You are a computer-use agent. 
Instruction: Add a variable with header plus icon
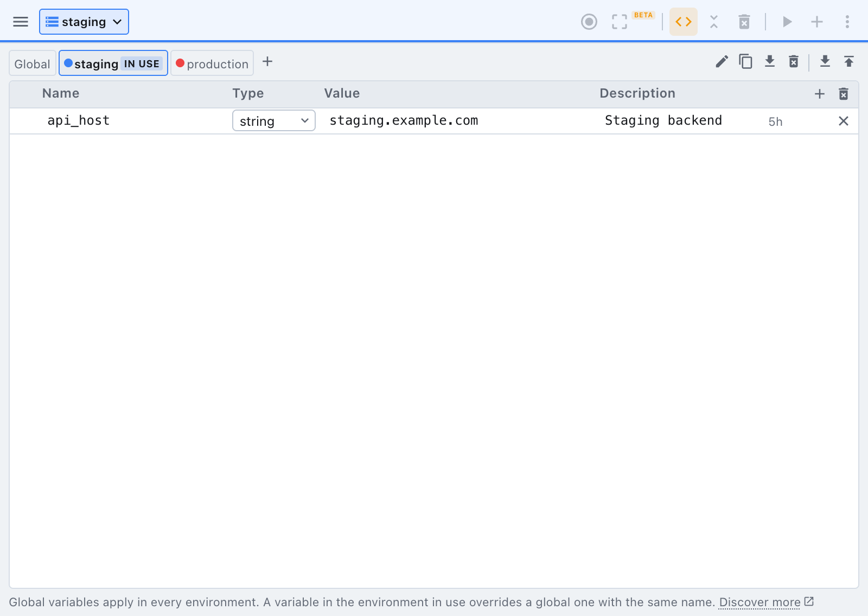pos(820,94)
